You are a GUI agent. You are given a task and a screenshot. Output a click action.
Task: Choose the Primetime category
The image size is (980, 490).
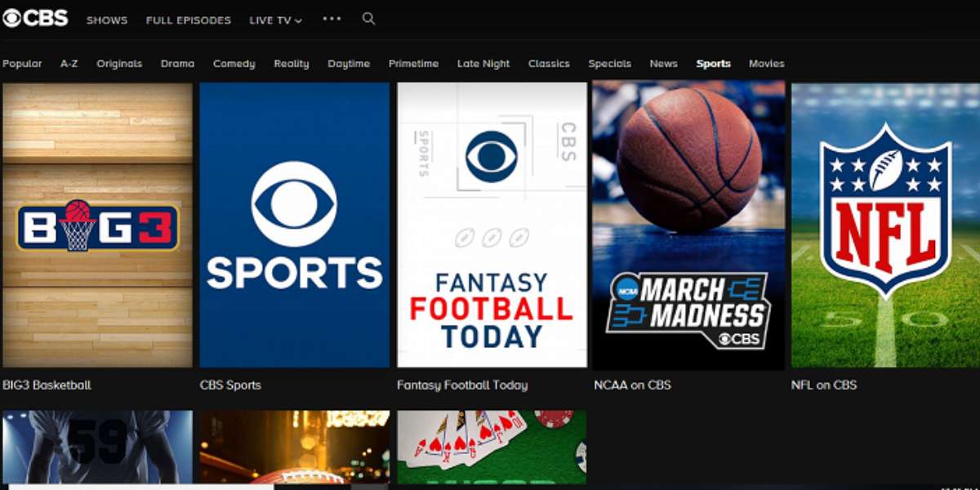coord(413,64)
